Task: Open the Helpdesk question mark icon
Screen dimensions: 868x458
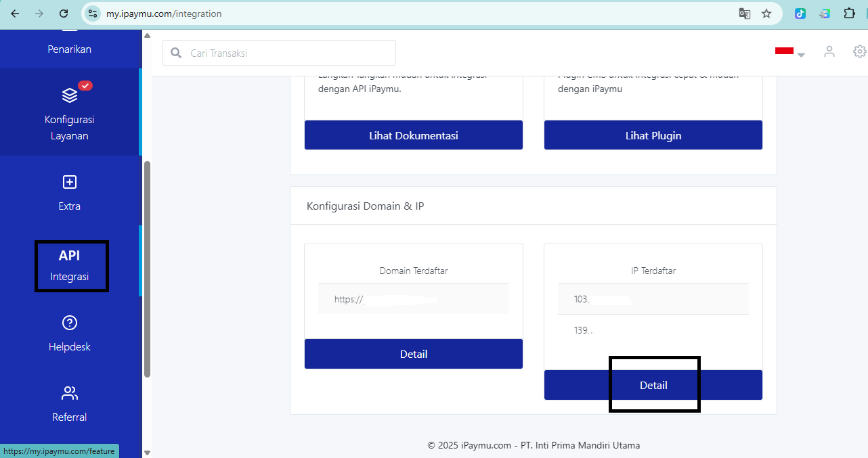Action: click(69, 323)
